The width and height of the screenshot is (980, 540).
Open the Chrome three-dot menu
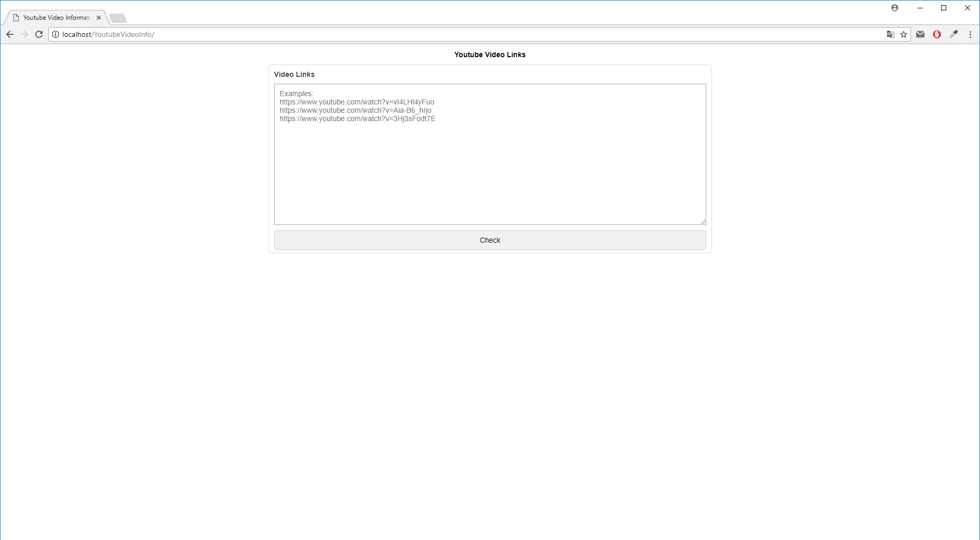click(970, 34)
